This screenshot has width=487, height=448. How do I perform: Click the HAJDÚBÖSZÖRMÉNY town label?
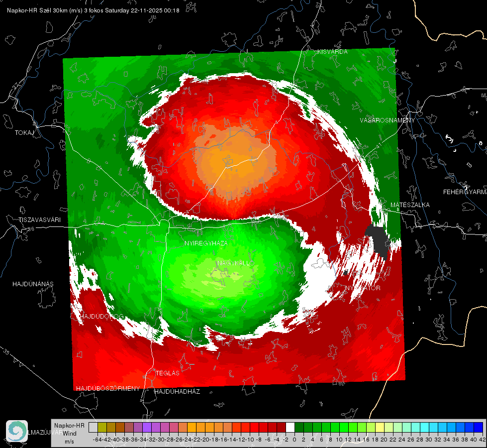tap(108, 389)
